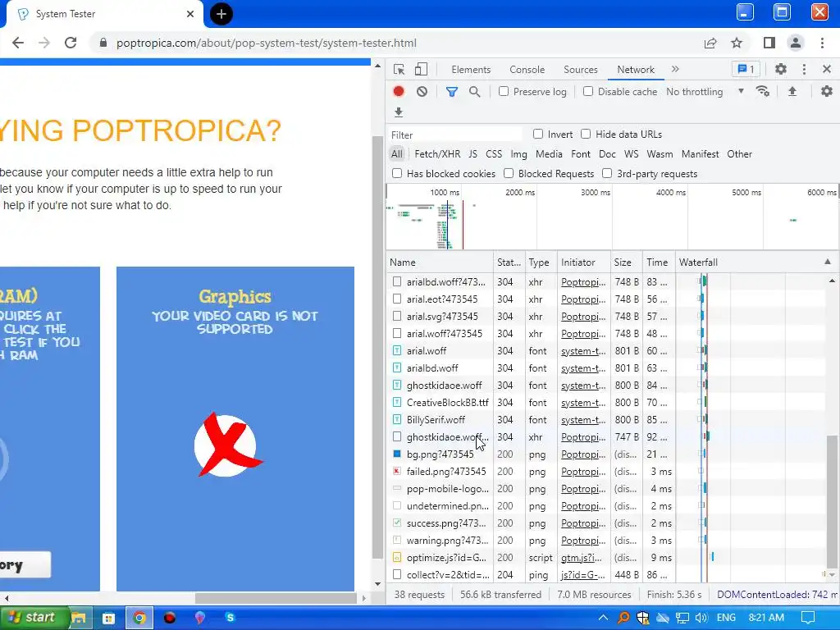840x630 pixels.
Task: Open No throttling dropdown
Action: (705, 92)
